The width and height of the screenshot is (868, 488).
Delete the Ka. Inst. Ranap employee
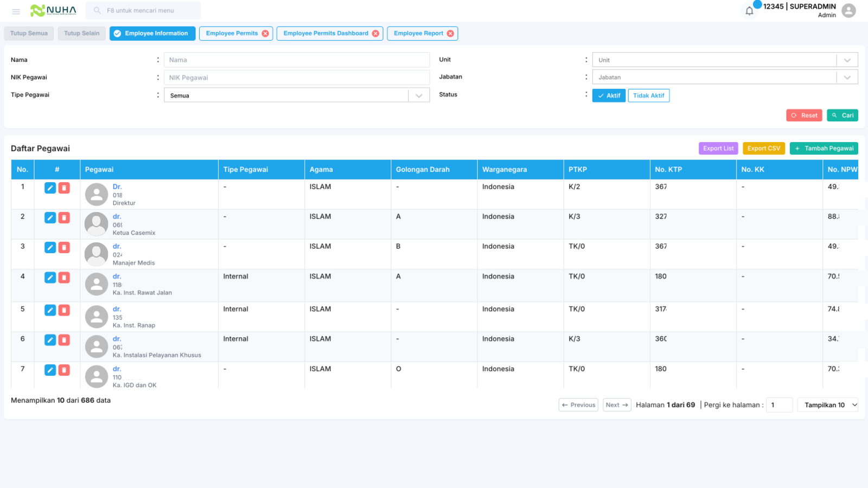coord(64,310)
